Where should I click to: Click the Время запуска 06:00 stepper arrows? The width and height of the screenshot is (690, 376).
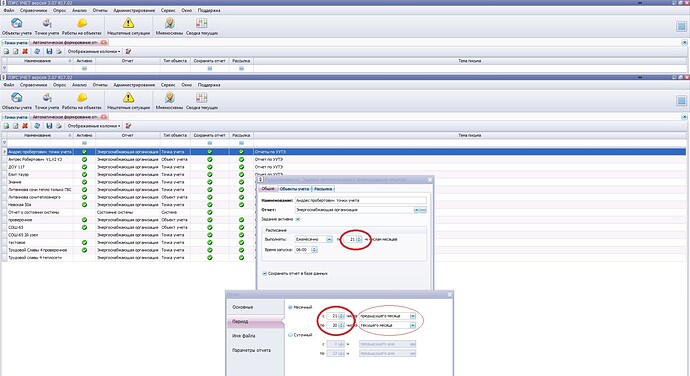[314, 250]
